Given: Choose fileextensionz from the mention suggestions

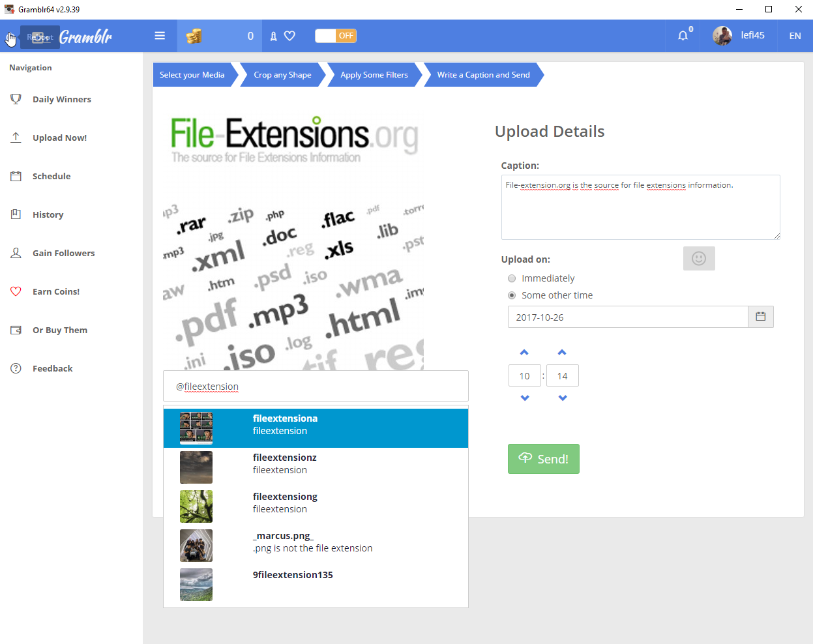Looking at the screenshot, I should [285, 463].
